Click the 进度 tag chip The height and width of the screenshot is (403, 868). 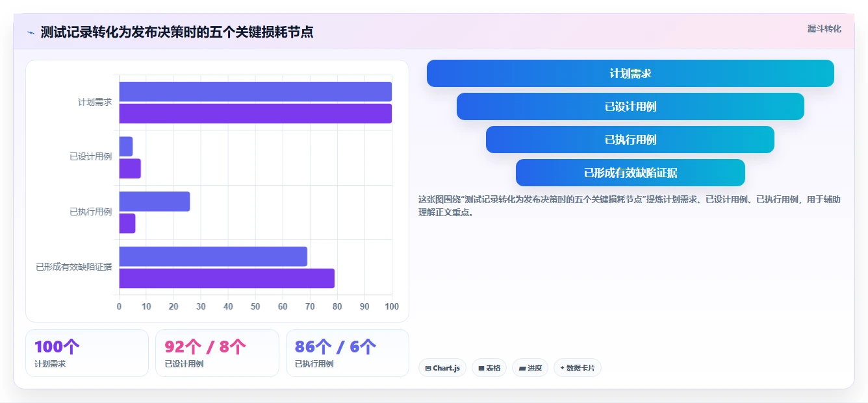[x=530, y=368]
